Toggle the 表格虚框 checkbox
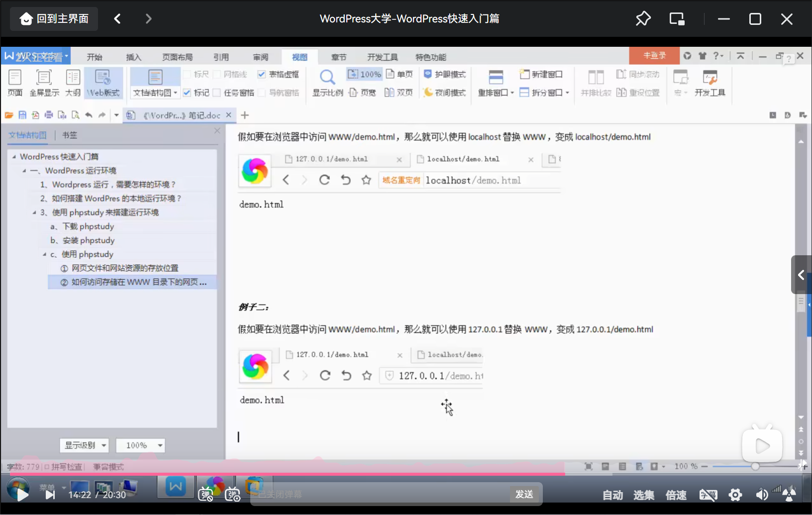This screenshot has width=812, height=515. (262, 74)
